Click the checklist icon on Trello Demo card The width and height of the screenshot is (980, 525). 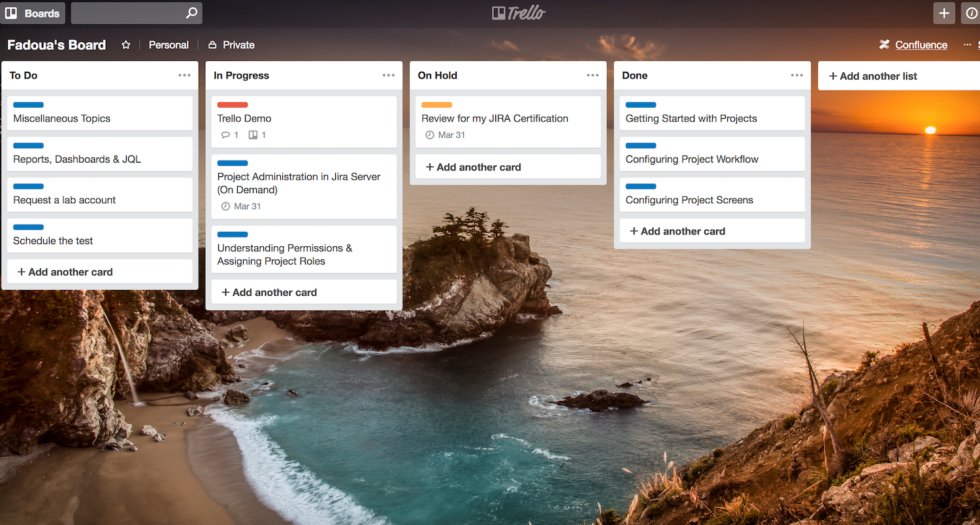tap(252, 135)
